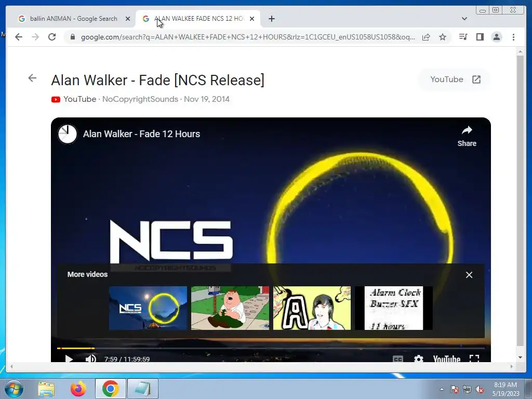Click the browser forward arrow
The image size is (532, 399).
pos(35,37)
